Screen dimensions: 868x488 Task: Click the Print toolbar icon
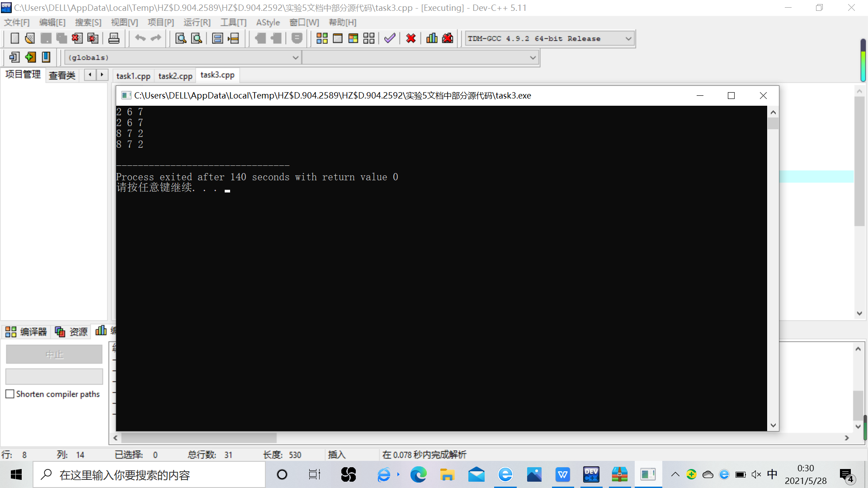coord(114,38)
